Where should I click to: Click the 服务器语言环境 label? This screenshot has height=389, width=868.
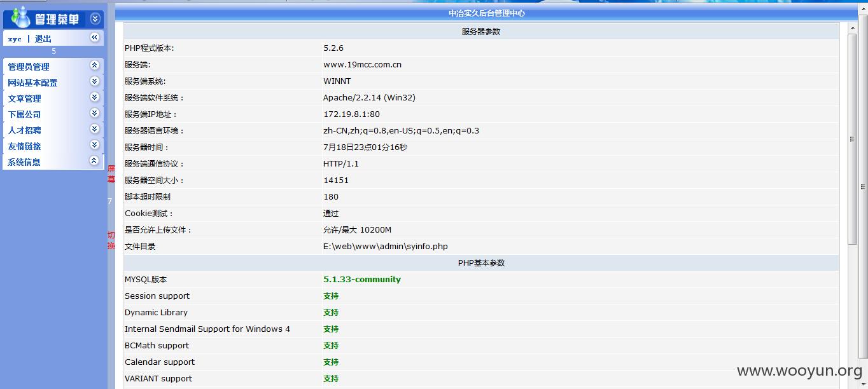pyautogui.click(x=154, y=131)
